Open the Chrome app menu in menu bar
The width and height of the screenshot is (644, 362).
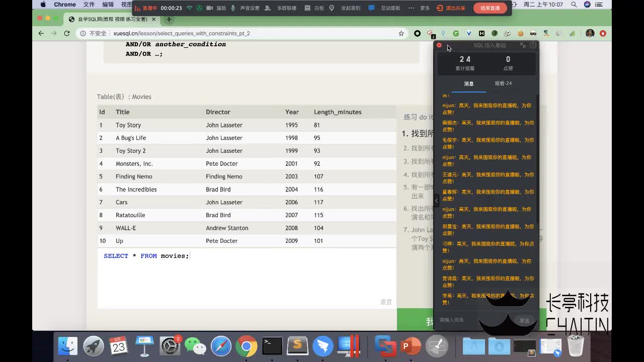(x=65, y=5)
